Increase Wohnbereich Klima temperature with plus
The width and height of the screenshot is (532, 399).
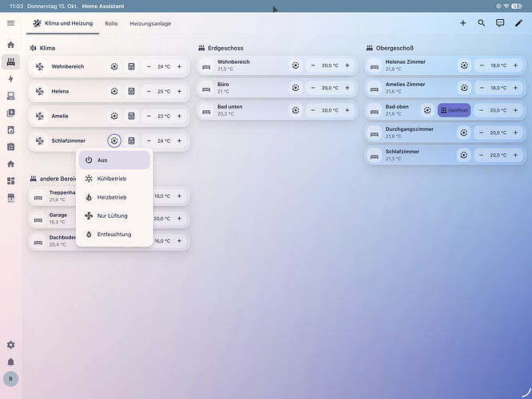179,66
